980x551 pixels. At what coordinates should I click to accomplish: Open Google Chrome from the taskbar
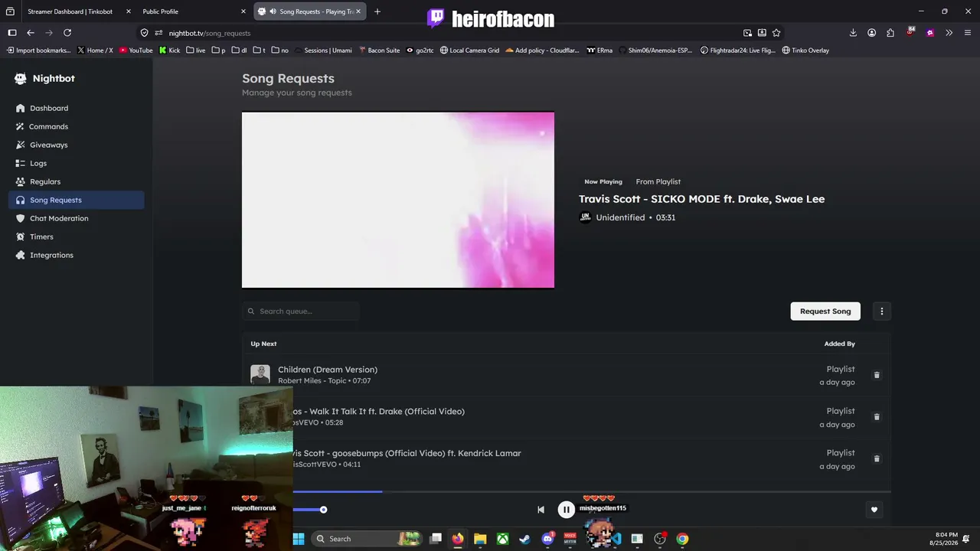click(682, 539)
